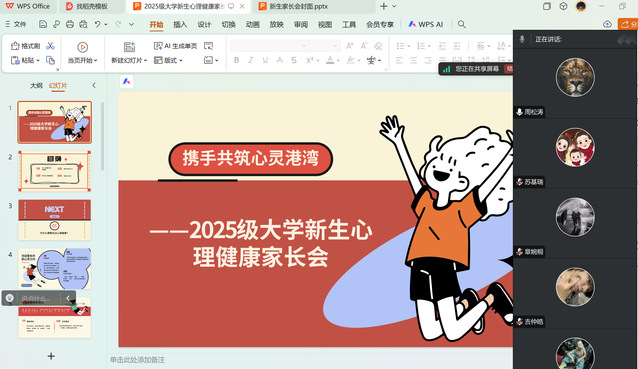Screen dimensions: 638x369
Task: Add new slide plus button below thumbnails
Action: click(x=51, y=356)
